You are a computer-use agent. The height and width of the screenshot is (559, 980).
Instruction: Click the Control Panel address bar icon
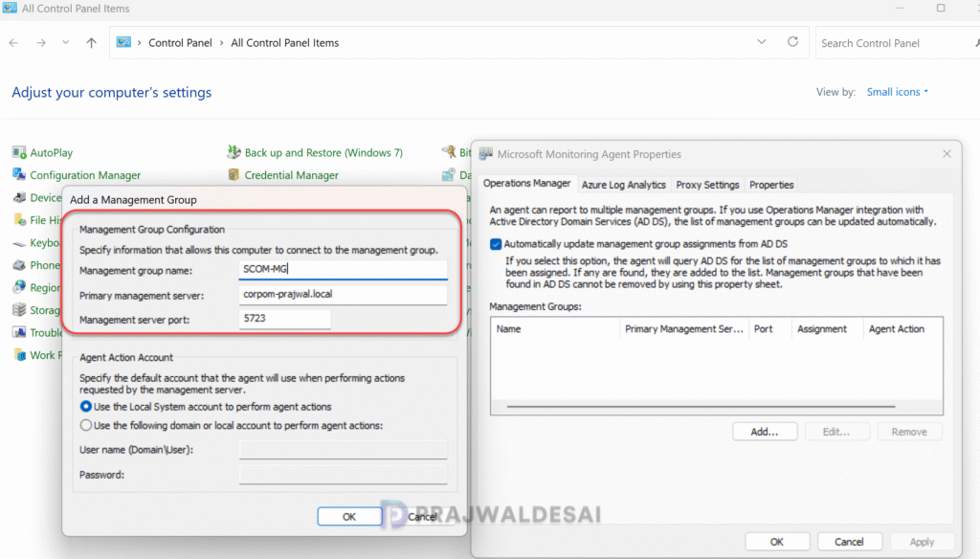123,42
